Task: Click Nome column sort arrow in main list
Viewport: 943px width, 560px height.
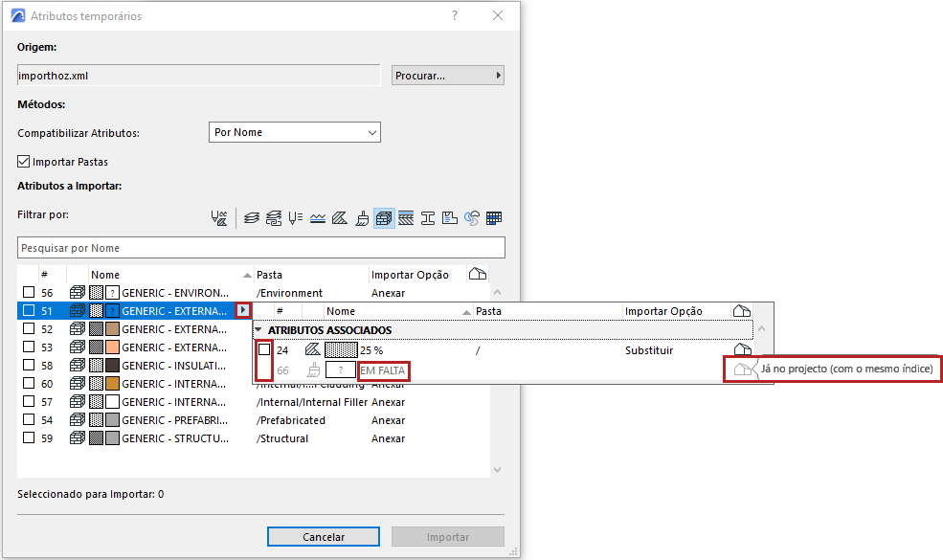Action: coord(247,275)
